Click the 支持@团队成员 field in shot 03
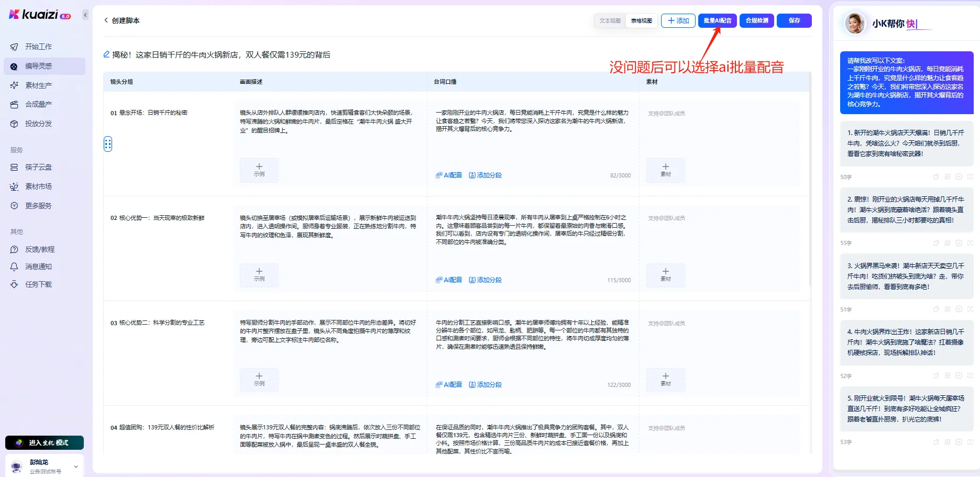Viewport: 980px width, 477px height. click(666, 324)
